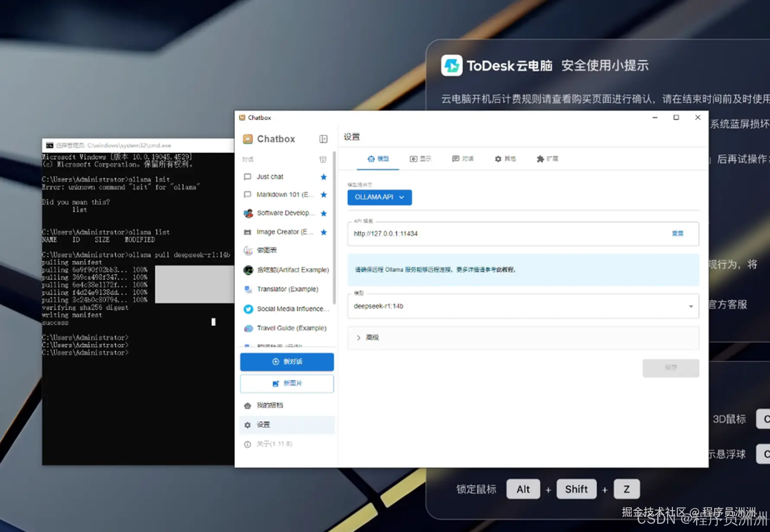
Task: Open the Software Developer conversation
Action: coord(286,213)
